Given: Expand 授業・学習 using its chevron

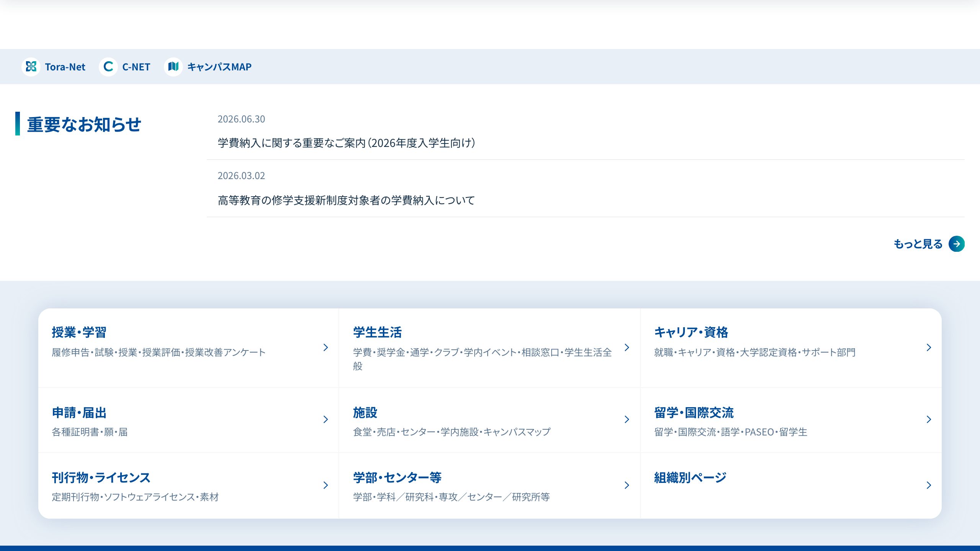Looking at the screenshot, I should 326,347.
